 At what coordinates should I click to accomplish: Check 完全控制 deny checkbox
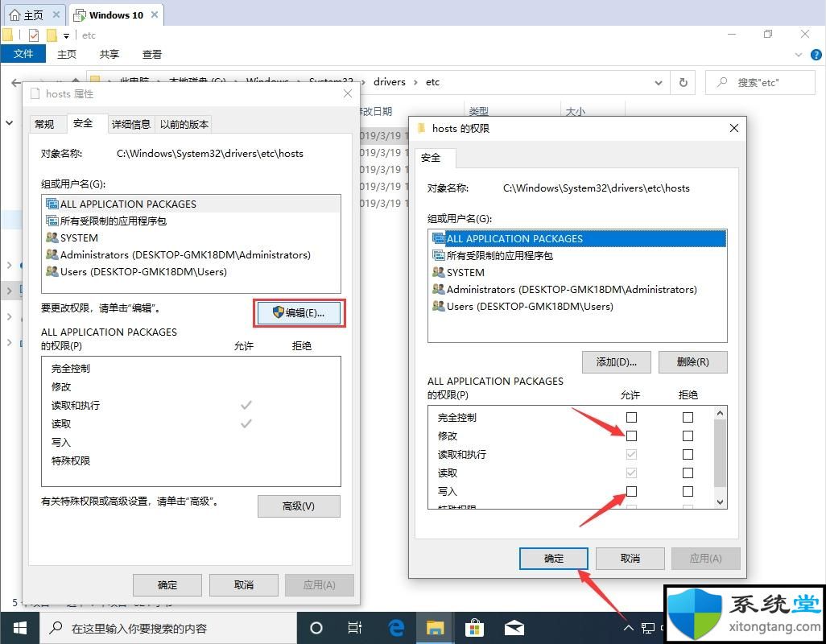point(688,417)
